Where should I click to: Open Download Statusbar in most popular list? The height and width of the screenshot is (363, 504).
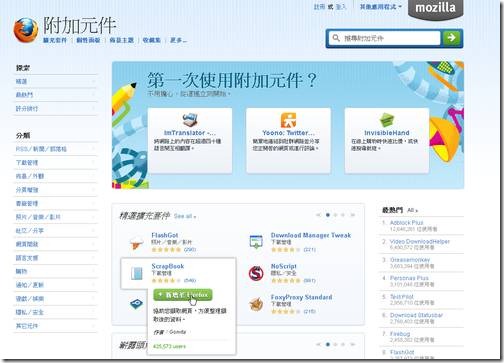pyautogui.click(x=416, y=315)
